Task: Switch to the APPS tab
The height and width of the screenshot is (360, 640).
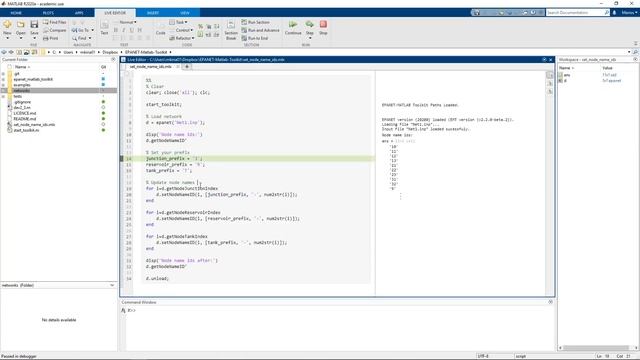Action: [79, 13]
